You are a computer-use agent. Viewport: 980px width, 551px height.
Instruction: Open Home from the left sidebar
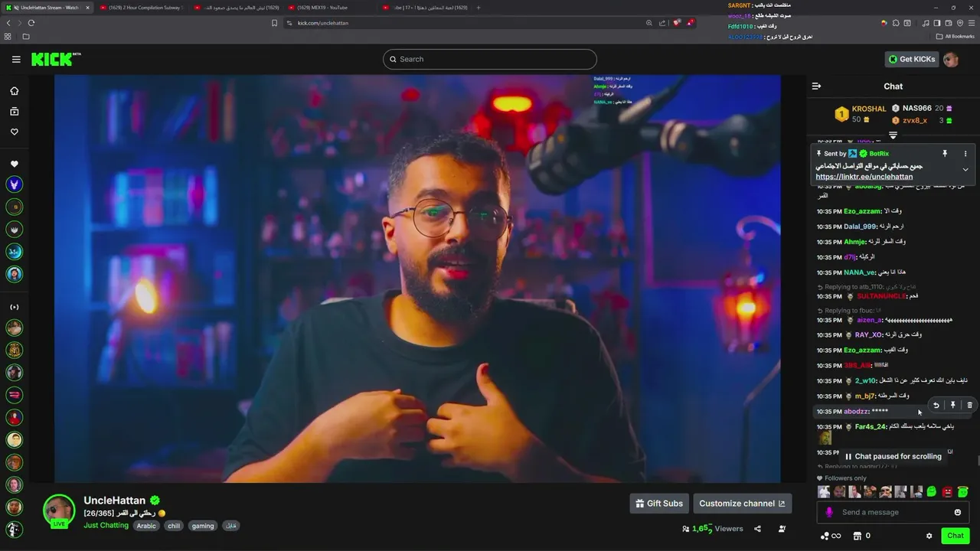click(14, 91)
